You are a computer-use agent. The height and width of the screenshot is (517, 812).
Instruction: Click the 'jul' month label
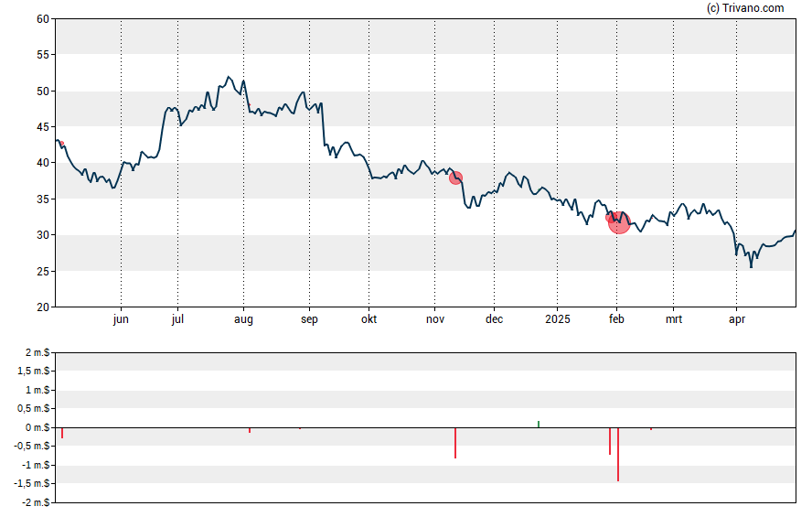tap(177, 319)
